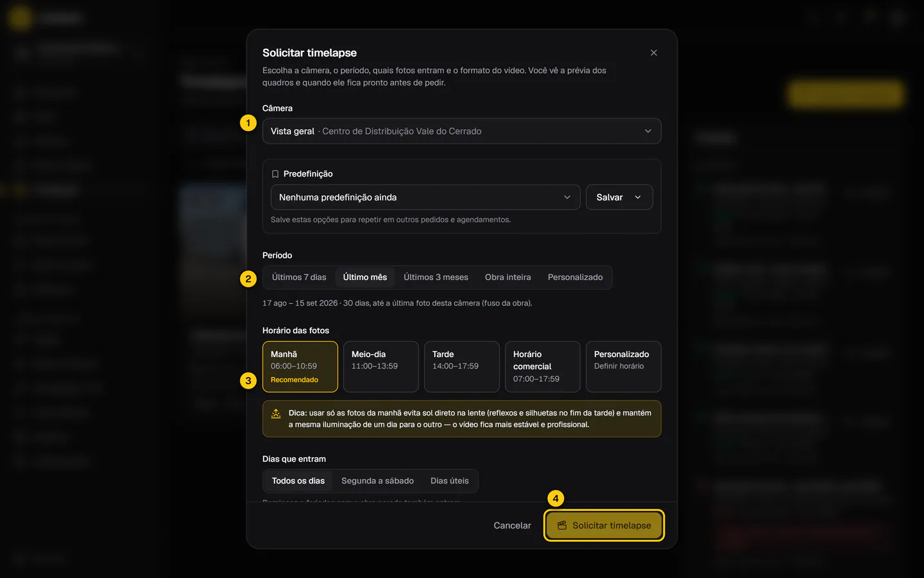Image resolution: width=924 pixels, height=578 pixels.
Task: Choose the Personalizado period option
Action: click(575, 277)
